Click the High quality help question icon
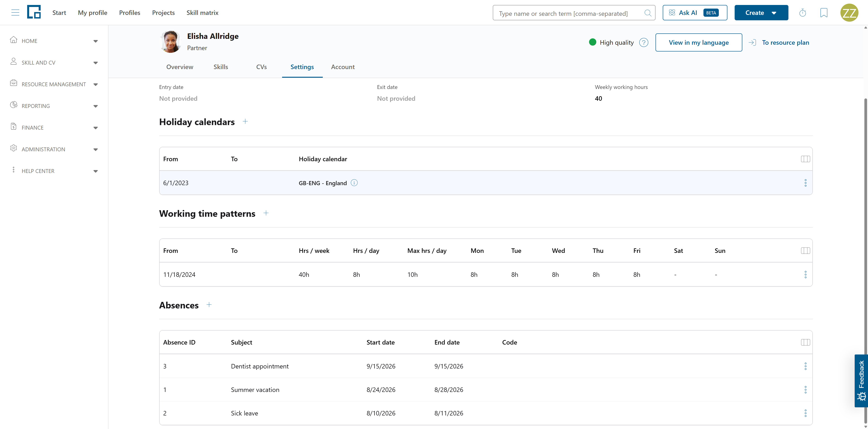 tap(644, 43)
